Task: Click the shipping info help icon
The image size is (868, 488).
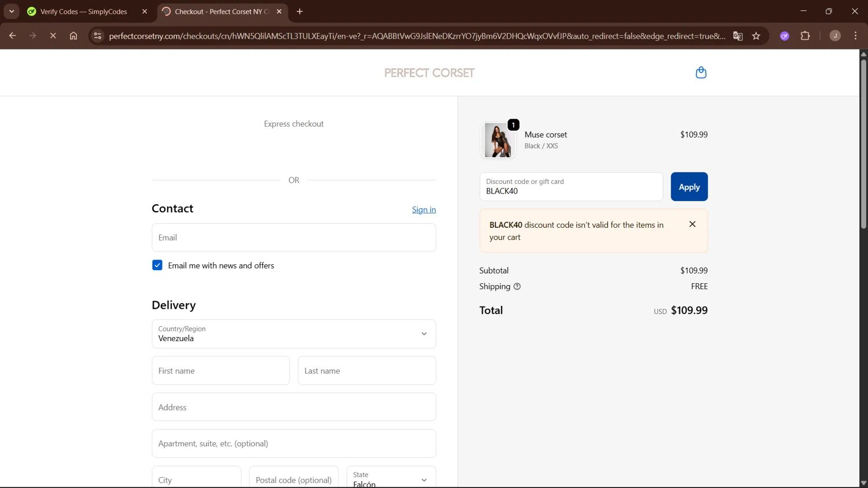Action: coord(517,286)
